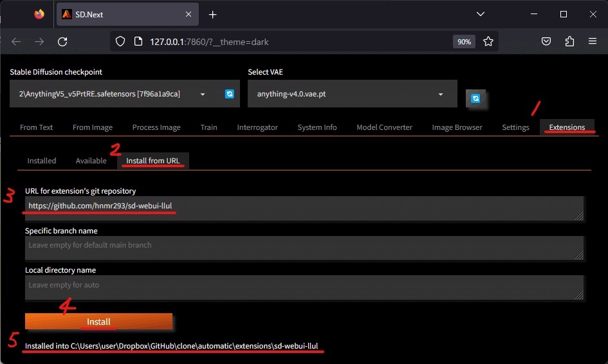Open the System Info tab
Image resolution: width=608 pixels, height=364 pixels.
coord(317,127)
